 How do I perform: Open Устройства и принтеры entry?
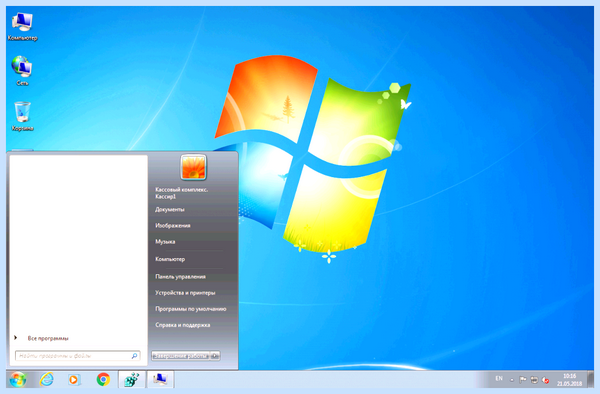(x=185, y=293)
